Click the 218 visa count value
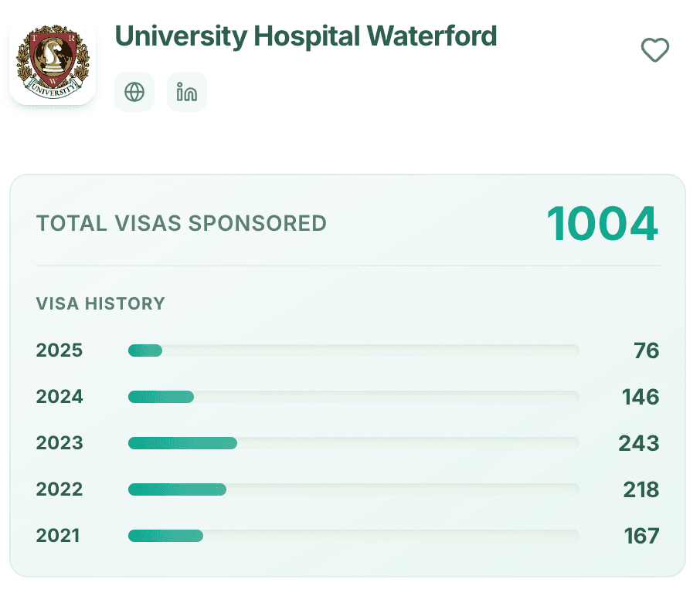 [641, 489]
